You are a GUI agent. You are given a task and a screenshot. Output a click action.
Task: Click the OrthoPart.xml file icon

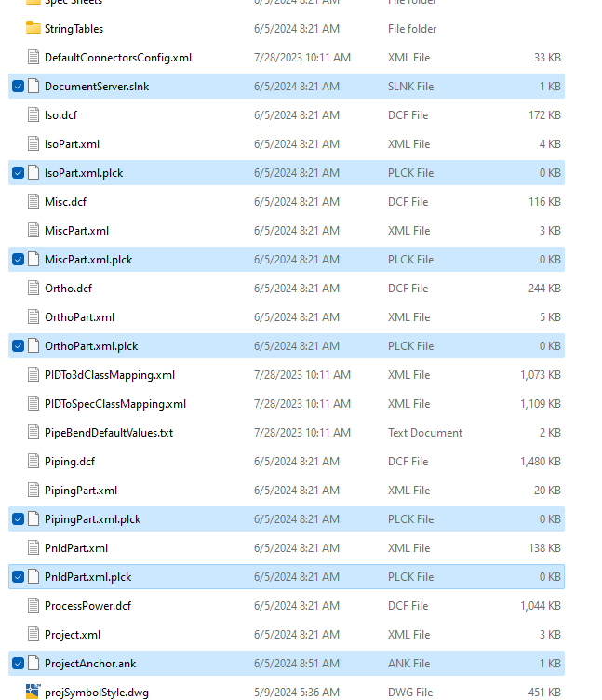(x=33, y=317)
